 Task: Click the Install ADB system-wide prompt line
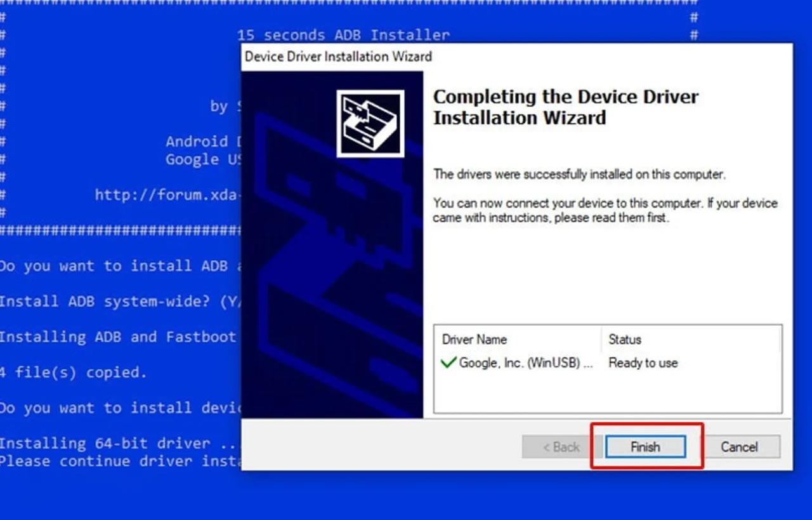(121, 301)
